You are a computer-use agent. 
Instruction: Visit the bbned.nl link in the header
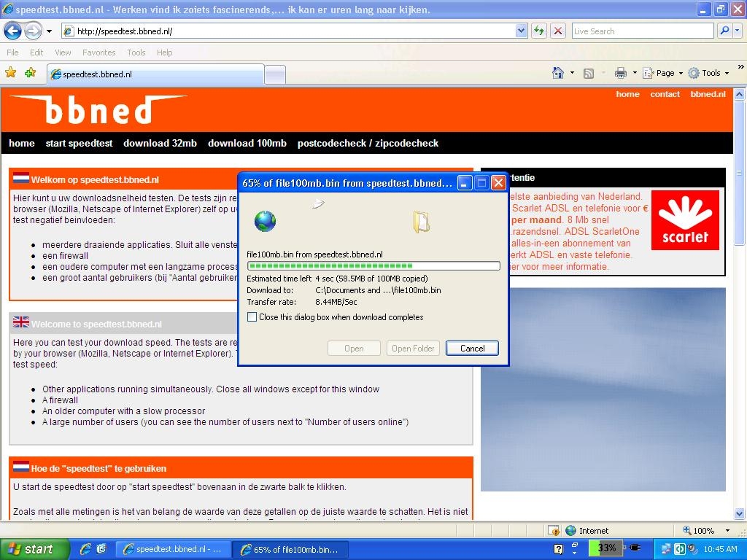coord(708,94)
